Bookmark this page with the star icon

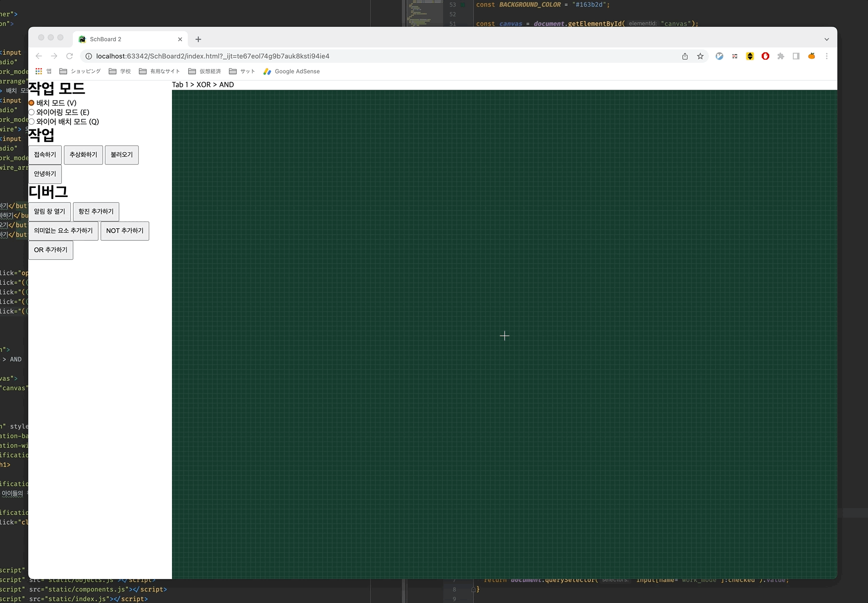click(700, 56)
